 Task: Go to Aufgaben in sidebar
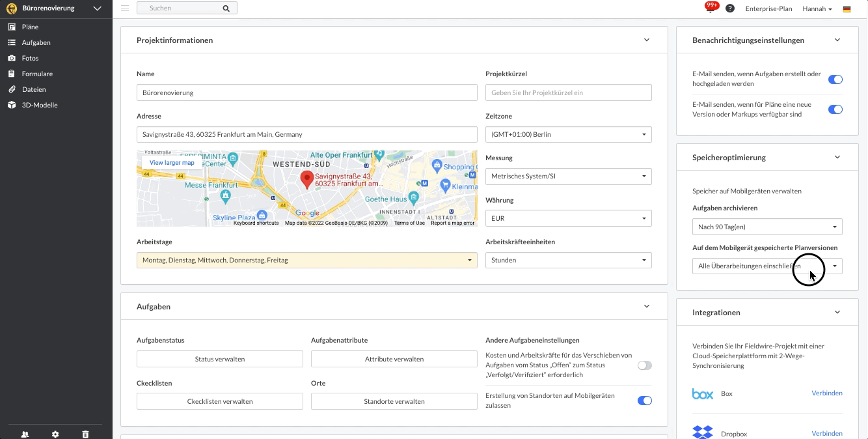click(36, 42)
